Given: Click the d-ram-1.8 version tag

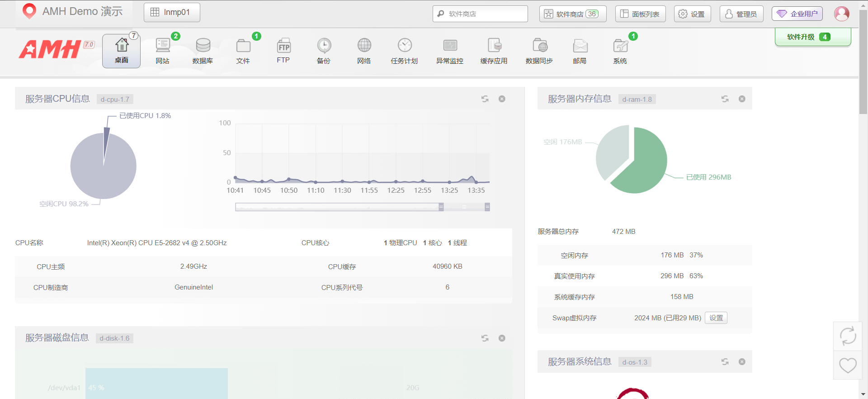Looking at the screenshot, I should click(637, 99).
